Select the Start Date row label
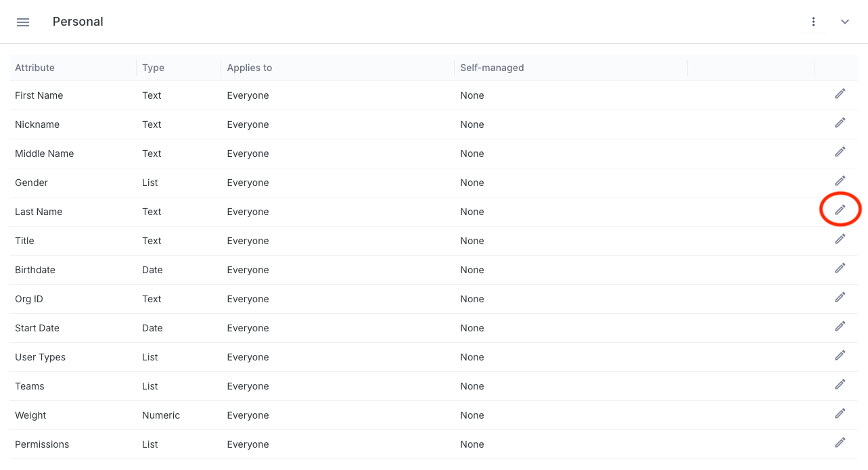Screen dimensions: 868x470 click(37, 328)
